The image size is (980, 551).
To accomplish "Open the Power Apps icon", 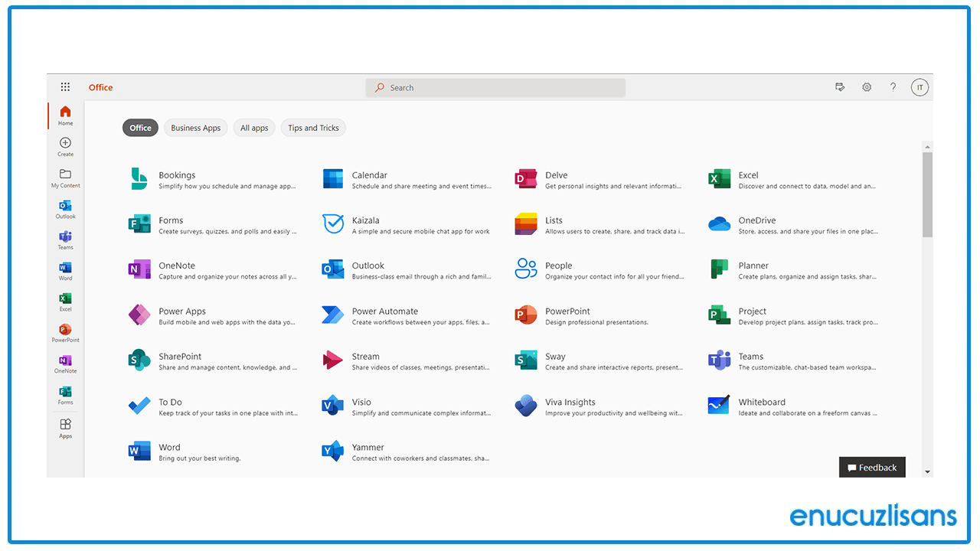I will pos(139,315).
